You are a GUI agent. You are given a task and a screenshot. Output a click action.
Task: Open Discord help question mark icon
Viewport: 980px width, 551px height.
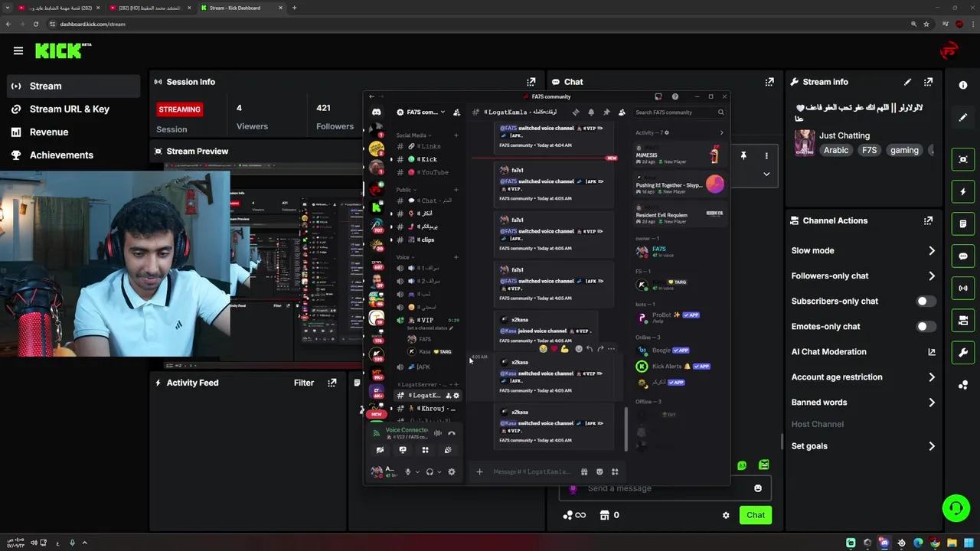coord(675,96)
